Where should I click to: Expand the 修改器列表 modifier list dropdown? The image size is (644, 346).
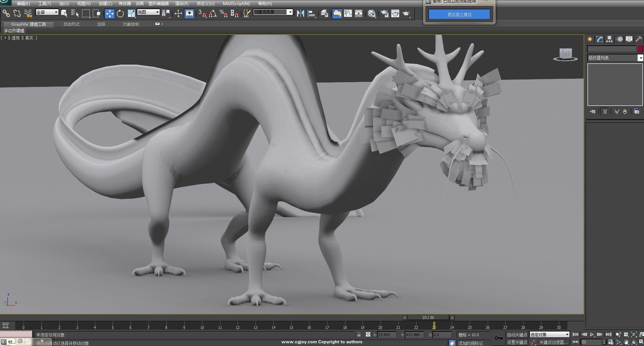(640, 58)
